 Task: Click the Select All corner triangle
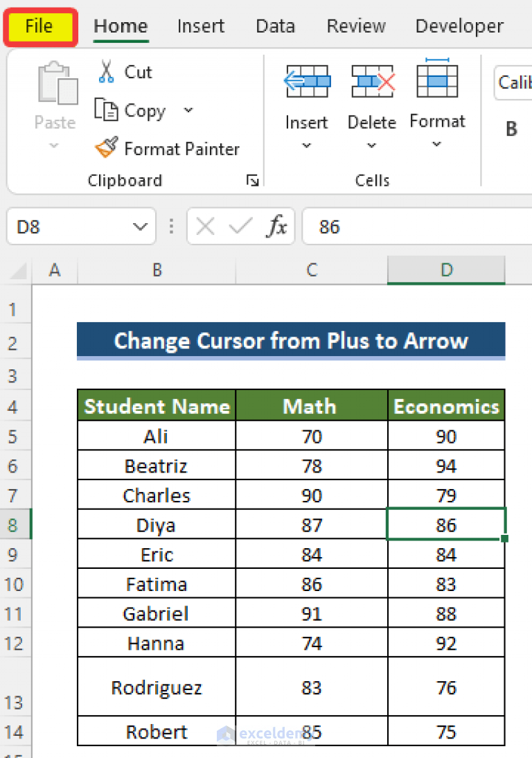[19, 271]
